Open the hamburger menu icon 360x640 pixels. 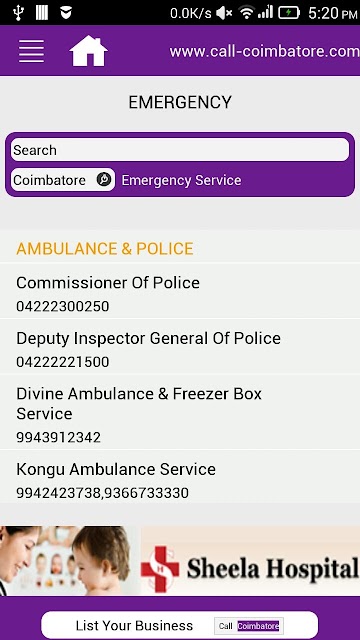pyautogui.click(x=31, y=51)
